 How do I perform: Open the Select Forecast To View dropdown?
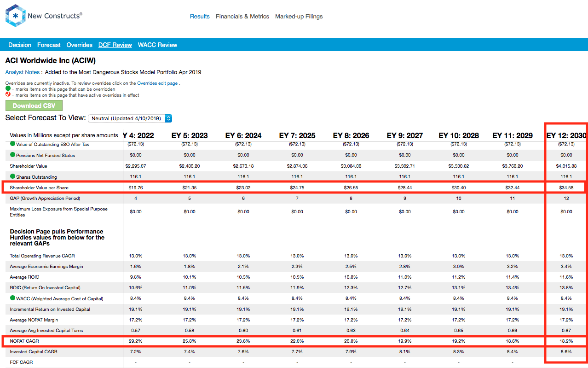(130, 118)
